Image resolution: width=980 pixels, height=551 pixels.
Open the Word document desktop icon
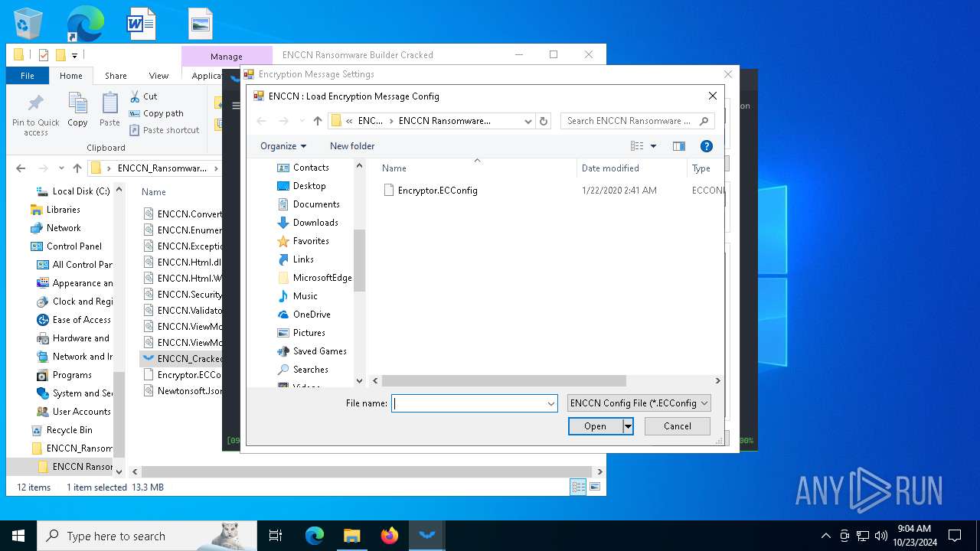point(142,24)
